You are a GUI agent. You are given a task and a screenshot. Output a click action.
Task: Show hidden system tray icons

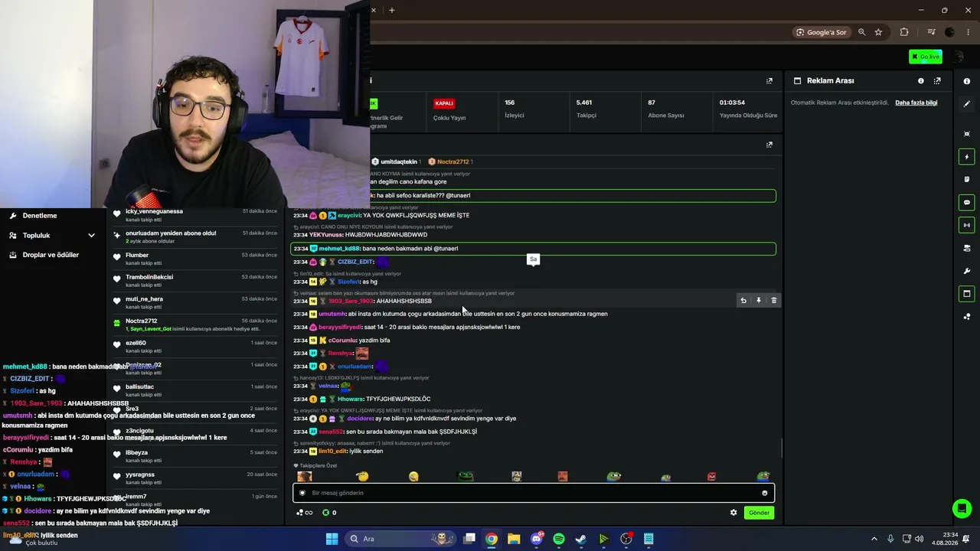[874, 539]
